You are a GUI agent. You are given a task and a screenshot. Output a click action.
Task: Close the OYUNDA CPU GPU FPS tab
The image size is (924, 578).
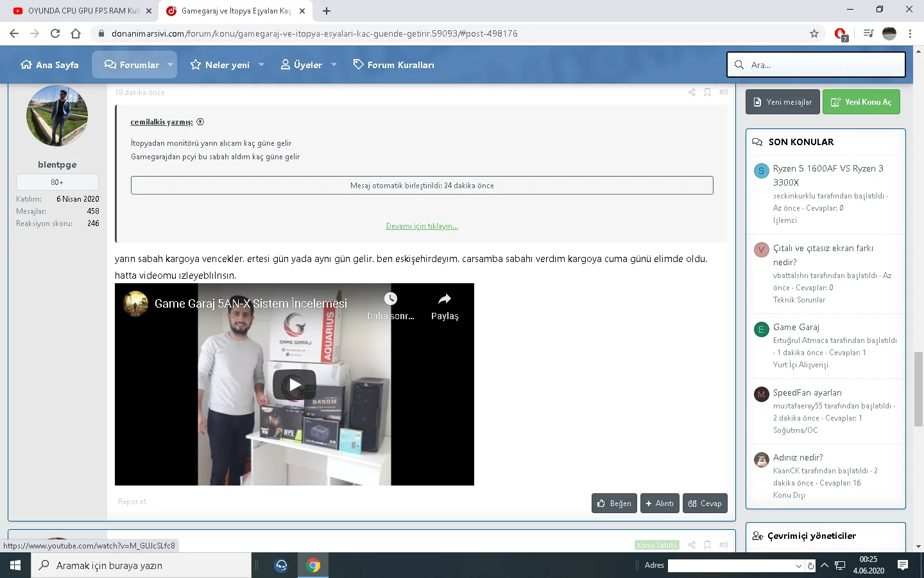148,11
